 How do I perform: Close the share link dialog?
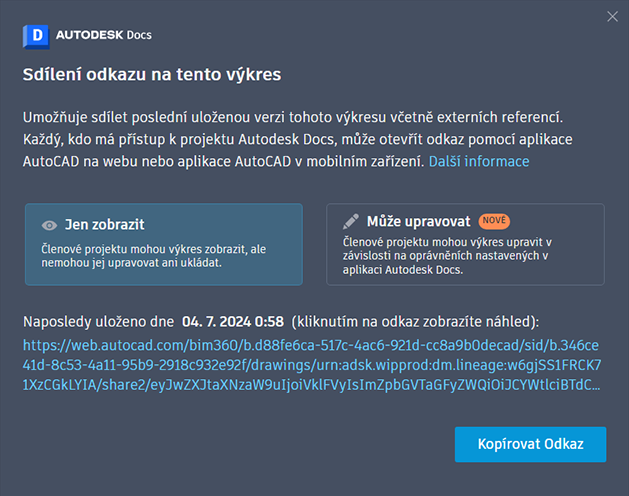coord(612,16)
